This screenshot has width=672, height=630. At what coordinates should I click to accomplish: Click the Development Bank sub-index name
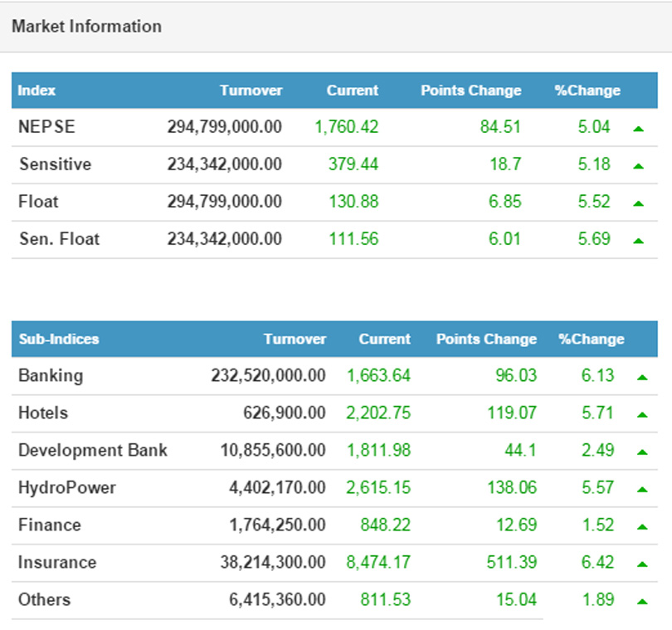(x=93, y=451)
